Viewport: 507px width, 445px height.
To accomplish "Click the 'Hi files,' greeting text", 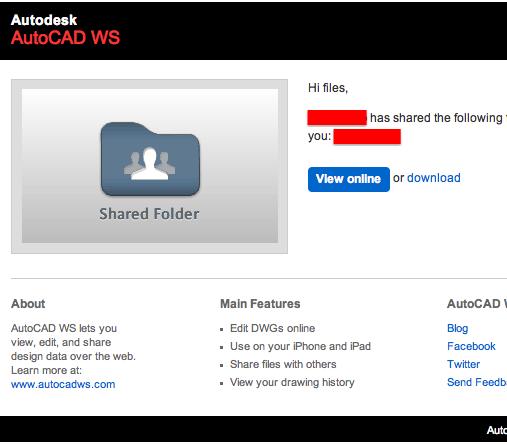I will (328, 88).
